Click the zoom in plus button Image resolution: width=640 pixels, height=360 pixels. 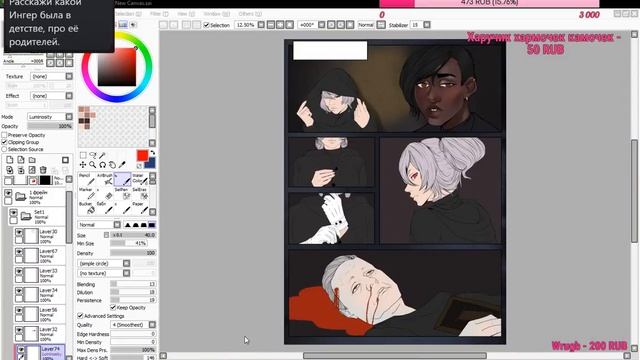(x=280, y=25)
